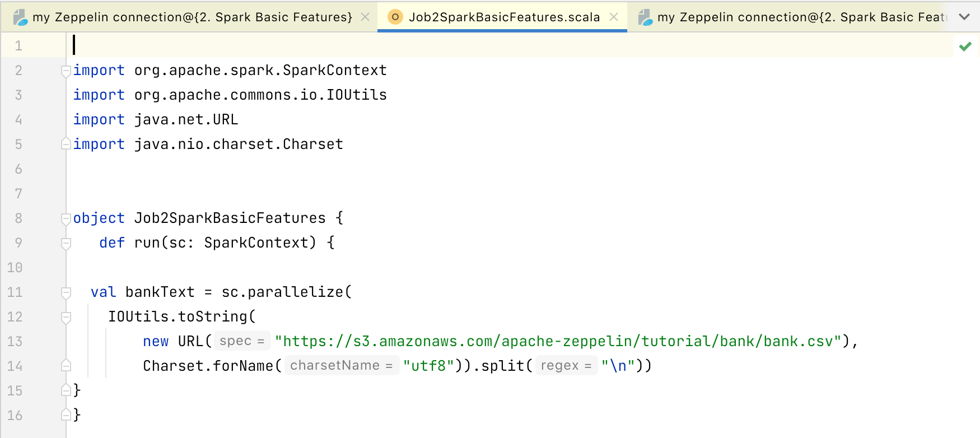Collapse the imports block at line 2
Image resolution: width=980 pixels, height=438 pixels.
66,71
